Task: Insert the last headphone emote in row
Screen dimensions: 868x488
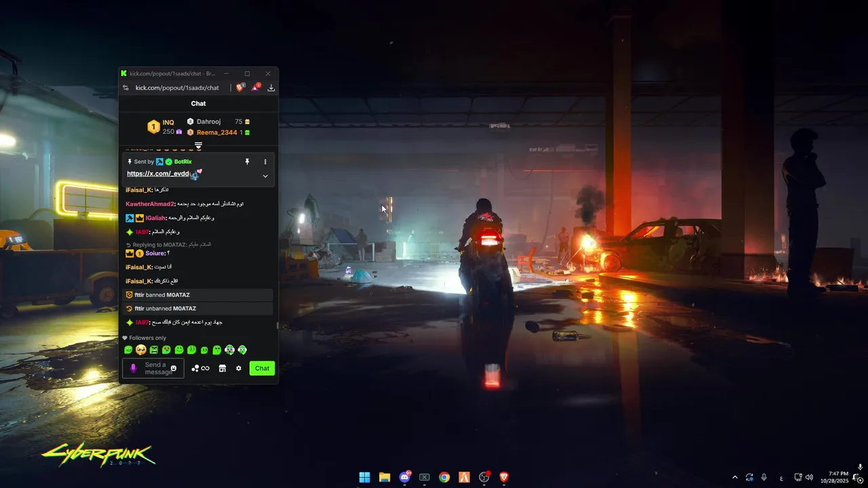Action: pyautogui.click(x=242, y=350)
